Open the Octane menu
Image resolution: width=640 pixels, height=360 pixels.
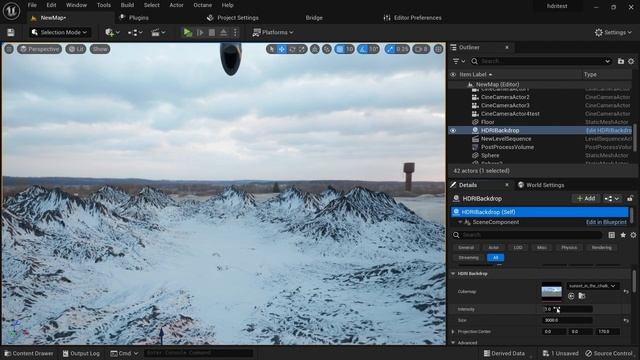click(x=202, y=5)
